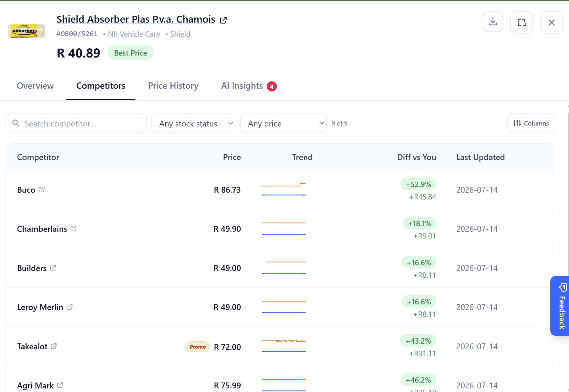Viewport: 569px width, 392px height.
Task: Open the Price History tab
Action: (173, 86)
